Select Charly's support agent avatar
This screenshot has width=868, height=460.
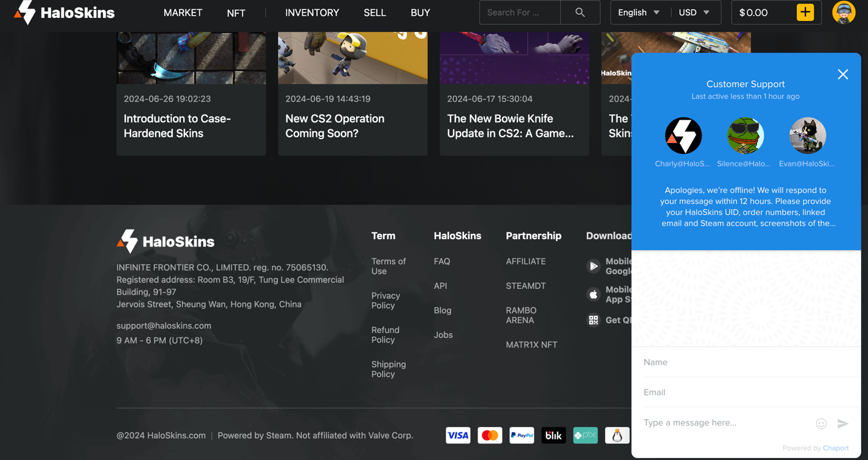point(683,136)
